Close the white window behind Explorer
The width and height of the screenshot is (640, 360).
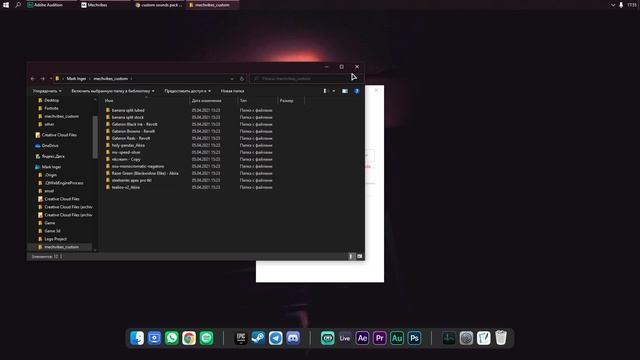pyautogui.click(x=376, y=90)
